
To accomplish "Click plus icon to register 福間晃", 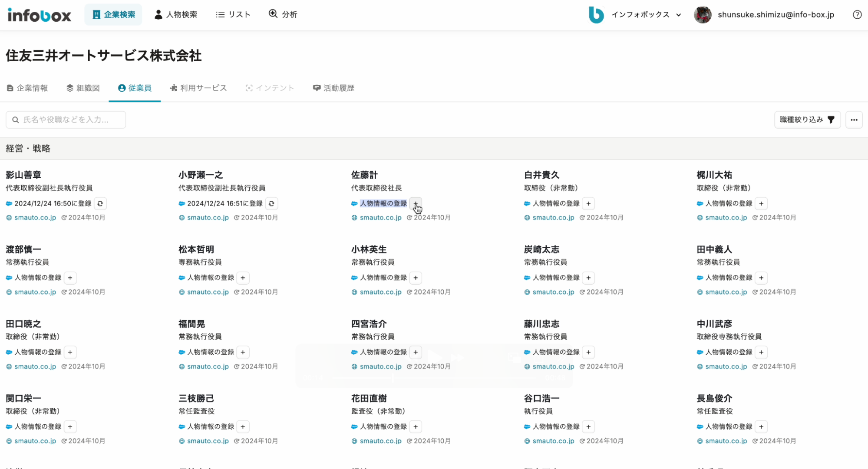I will (243, 352).
